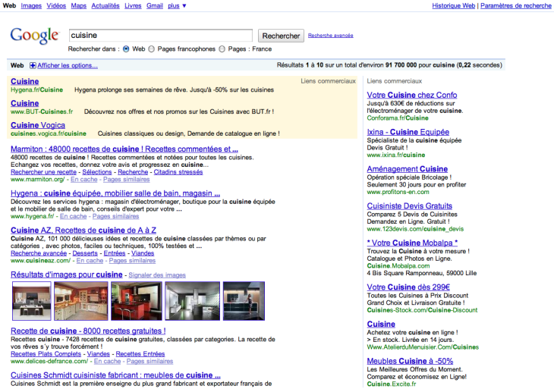
Task: Open Cuisiniste Devis Gratuits ad
Action: pyautogui.click(x=410, y=206)
